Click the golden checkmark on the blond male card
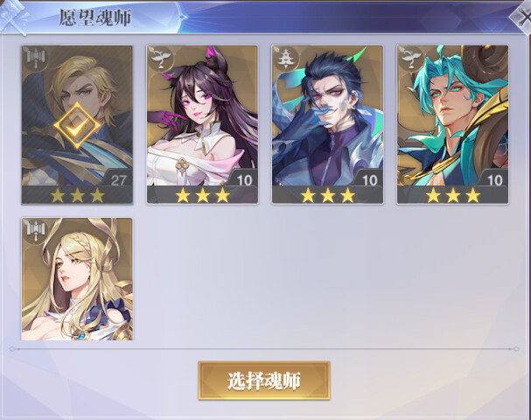531x420 pixels. (x=77, y=126)
